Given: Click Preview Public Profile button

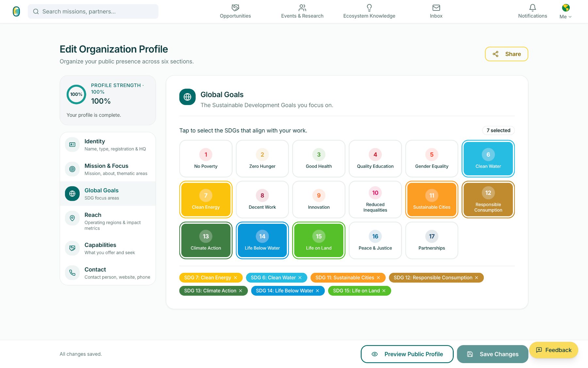Looking at the screenshot, I should [407, 354].
